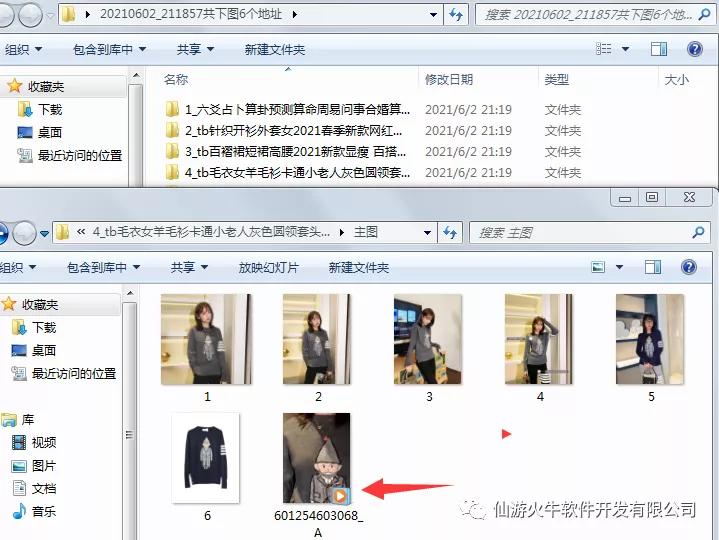719x540 pixels.
Task: Click 放映幻灯片 in front window toolbar
Action: tap(269, 267)
